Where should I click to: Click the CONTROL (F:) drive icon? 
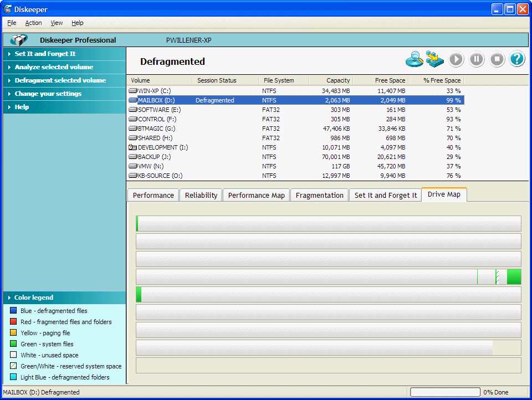[x=132, y=119]
